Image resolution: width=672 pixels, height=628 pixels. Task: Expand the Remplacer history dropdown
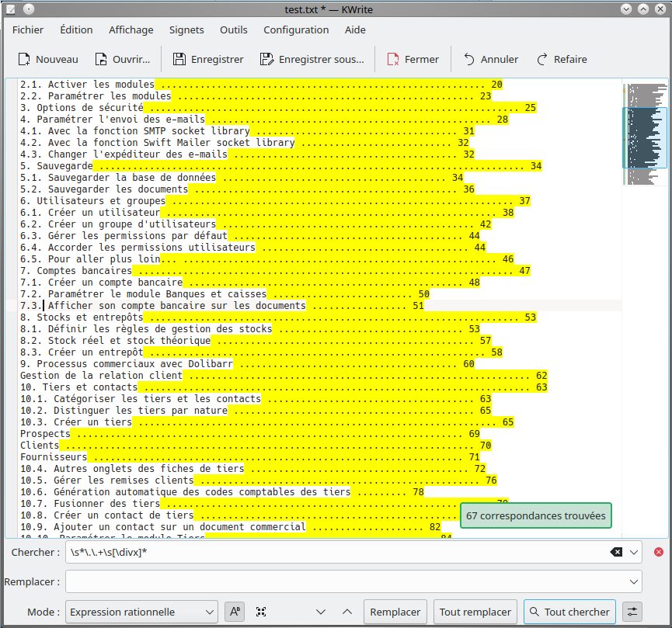(x=634, y=581)
